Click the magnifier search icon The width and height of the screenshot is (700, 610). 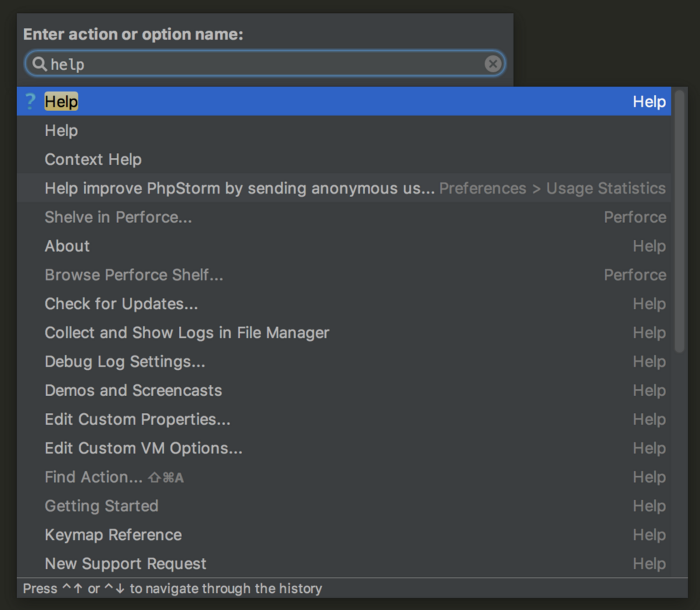[39, 64]
